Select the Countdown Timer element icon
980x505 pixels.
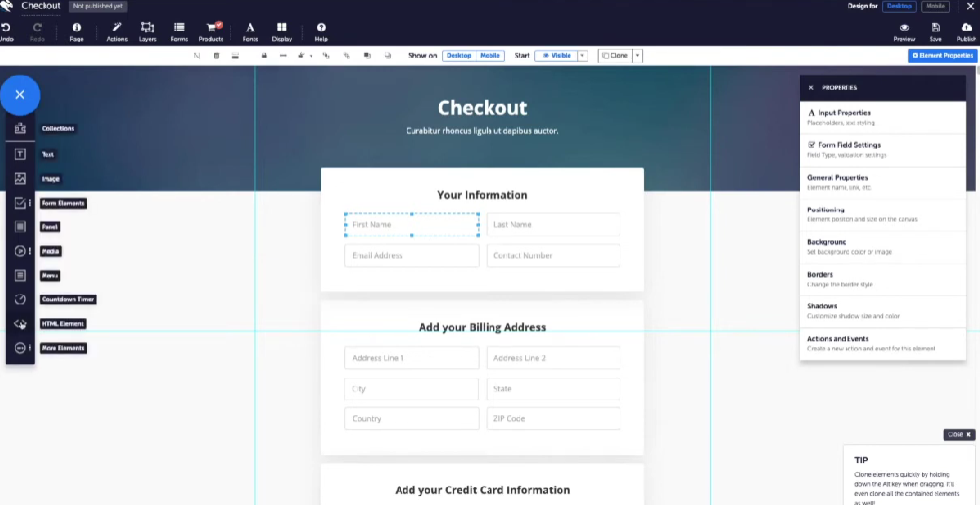click(x=20, y=299)
